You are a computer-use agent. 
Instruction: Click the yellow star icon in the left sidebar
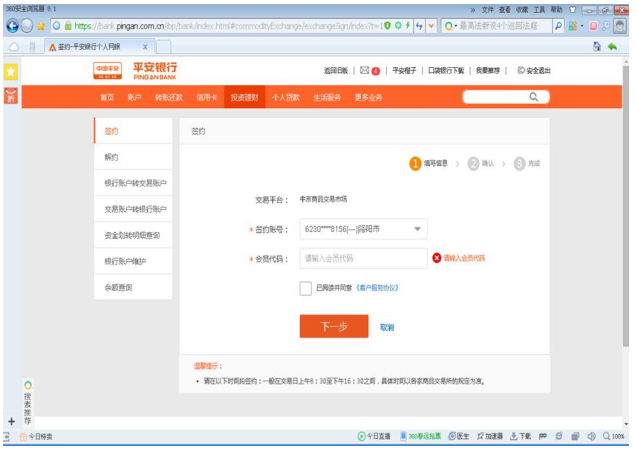click(11, 72)
